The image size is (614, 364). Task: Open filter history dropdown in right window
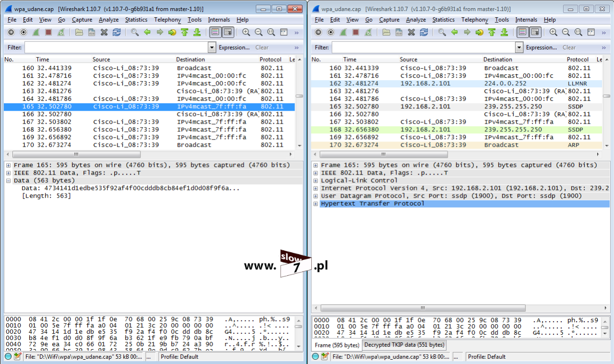pyautogui.click(x=519, y=47)
